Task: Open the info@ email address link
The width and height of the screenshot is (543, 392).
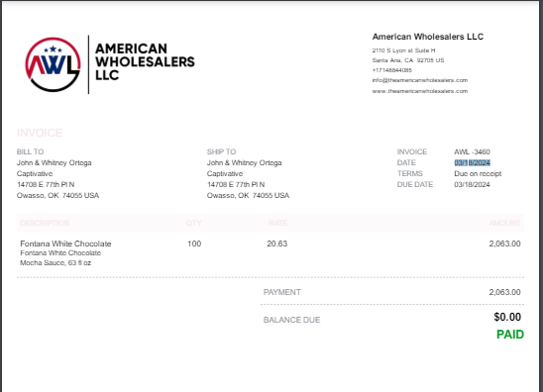Action: [x=420, y=80]
